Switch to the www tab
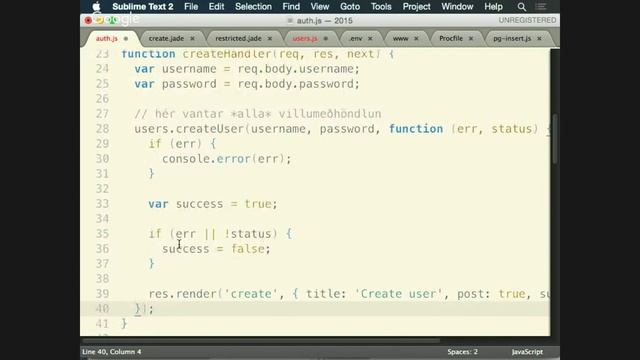This screenshot has height=360, width=640. point(400,38)
